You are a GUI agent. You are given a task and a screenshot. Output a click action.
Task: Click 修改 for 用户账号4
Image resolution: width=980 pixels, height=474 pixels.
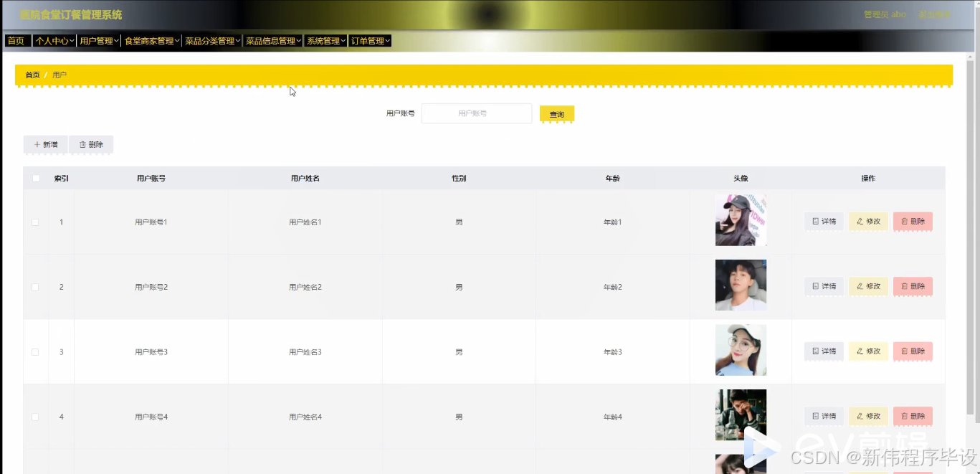click(x=868, y=416)
